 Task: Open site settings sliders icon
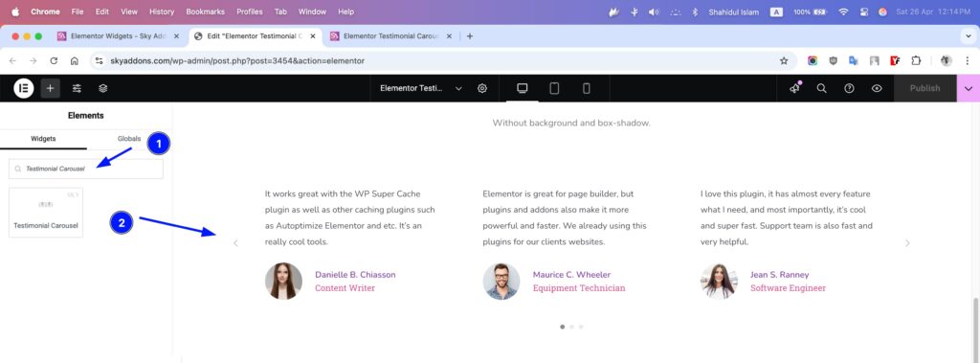(x=77, y=88)
